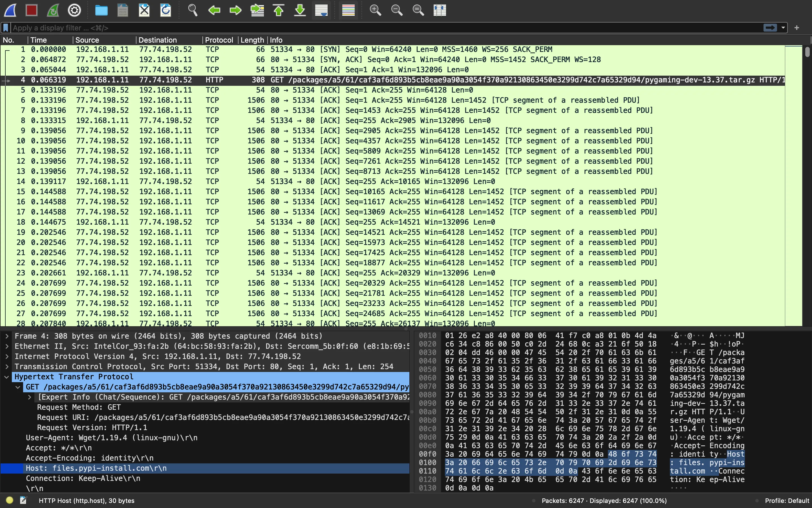The height and width of the screenshot is (508, 812).
Task: Close this capture file
Action: tap(144, 10)
